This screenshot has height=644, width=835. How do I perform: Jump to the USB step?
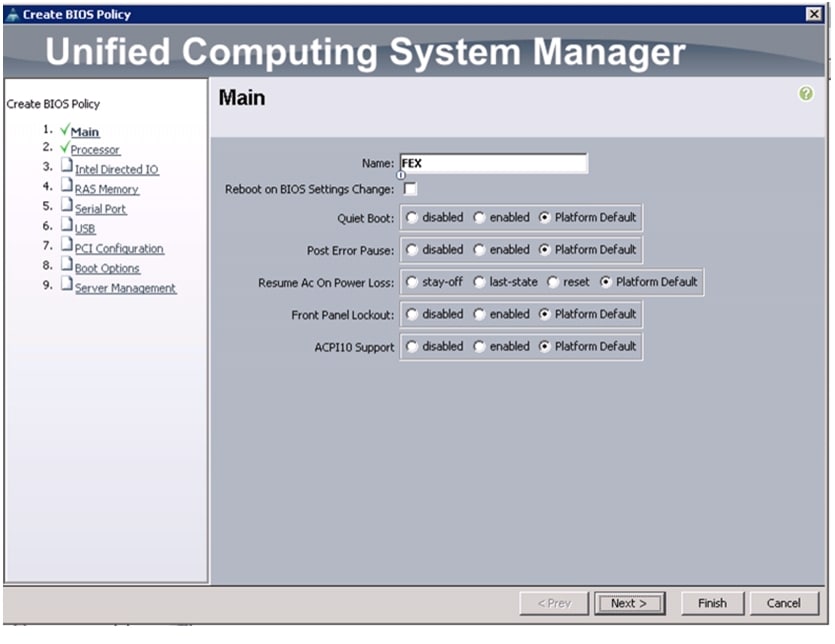tap(85, 229)
